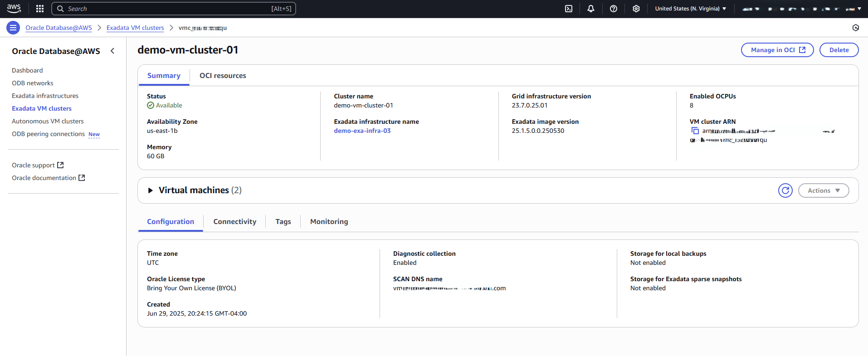Go to Exadata VM clusters breadcrumb
Viewport: 868px width, 356px height.
[x=135, y=28]
